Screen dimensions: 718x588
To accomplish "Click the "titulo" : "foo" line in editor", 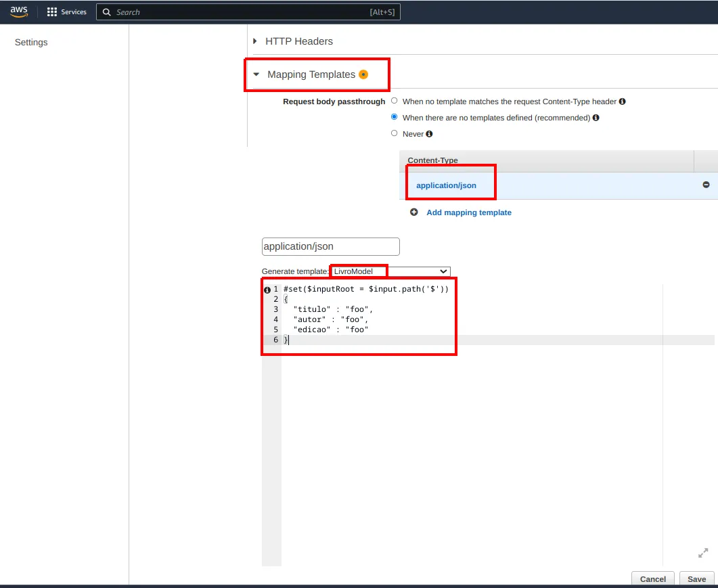I will coord(333,310).
